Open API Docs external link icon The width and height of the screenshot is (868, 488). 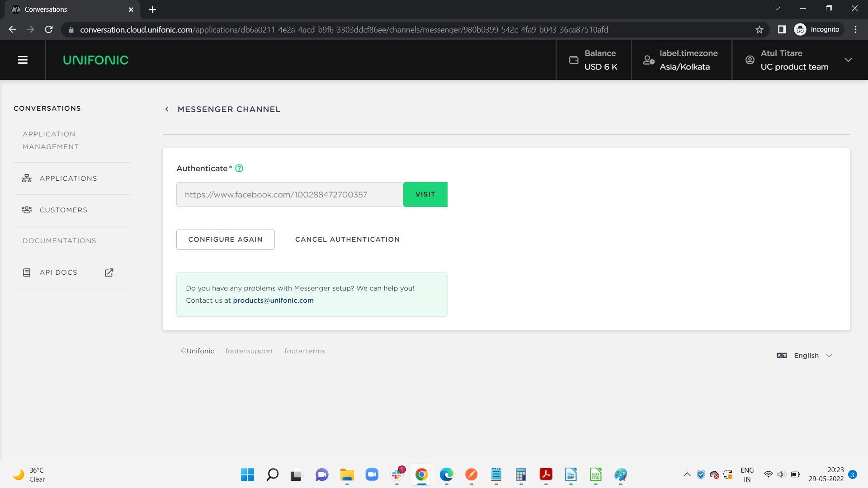coord(109,272)
